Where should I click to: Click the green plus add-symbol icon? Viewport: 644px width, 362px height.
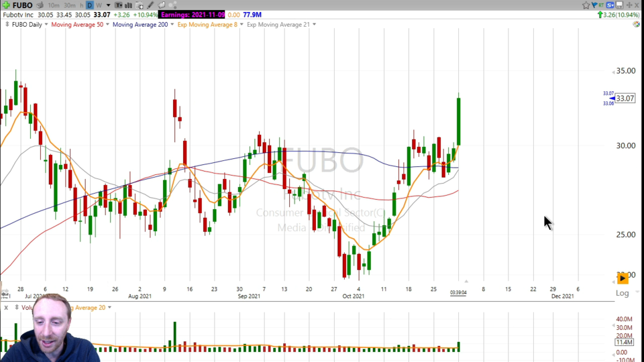[6, 5]
